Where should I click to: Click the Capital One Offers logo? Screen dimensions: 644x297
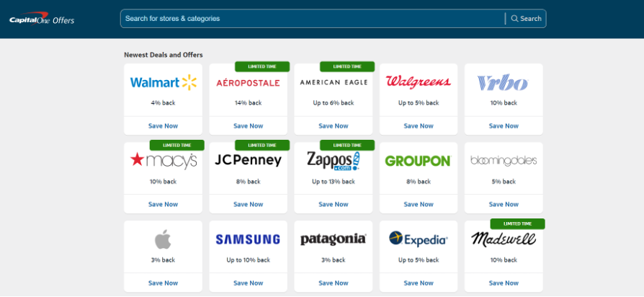pos(43,19)
